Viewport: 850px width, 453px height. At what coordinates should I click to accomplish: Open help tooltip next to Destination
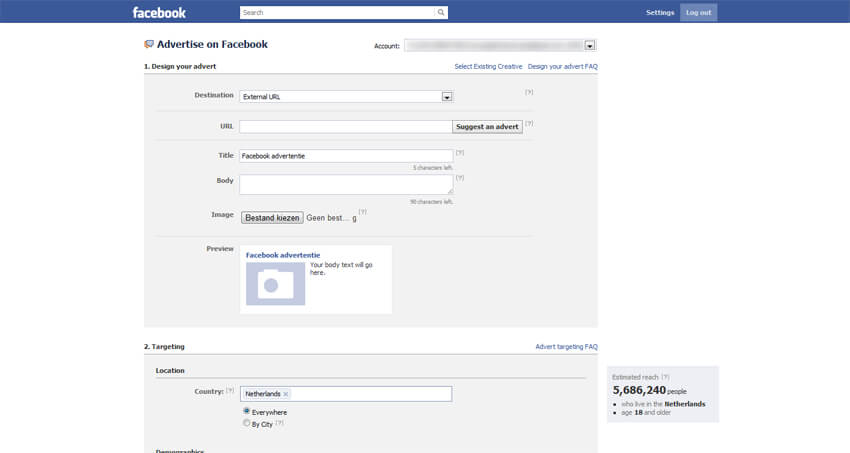tap(529, 92)
